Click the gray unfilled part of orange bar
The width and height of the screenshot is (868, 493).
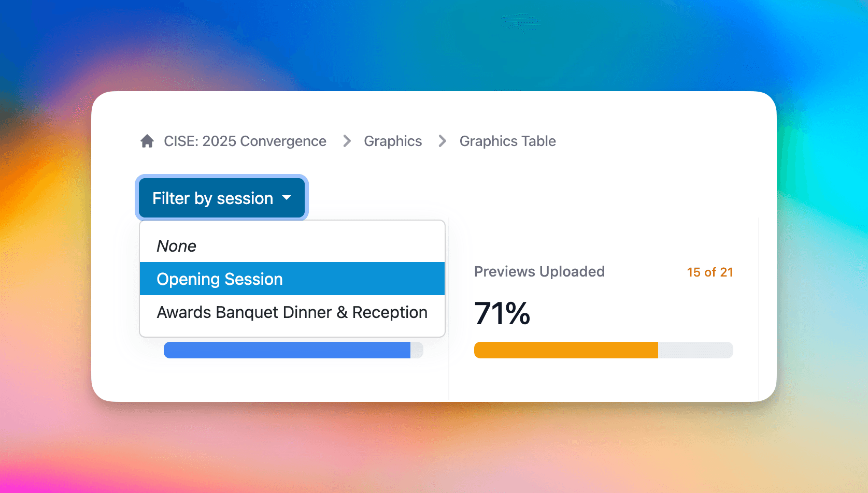(695, 350)
